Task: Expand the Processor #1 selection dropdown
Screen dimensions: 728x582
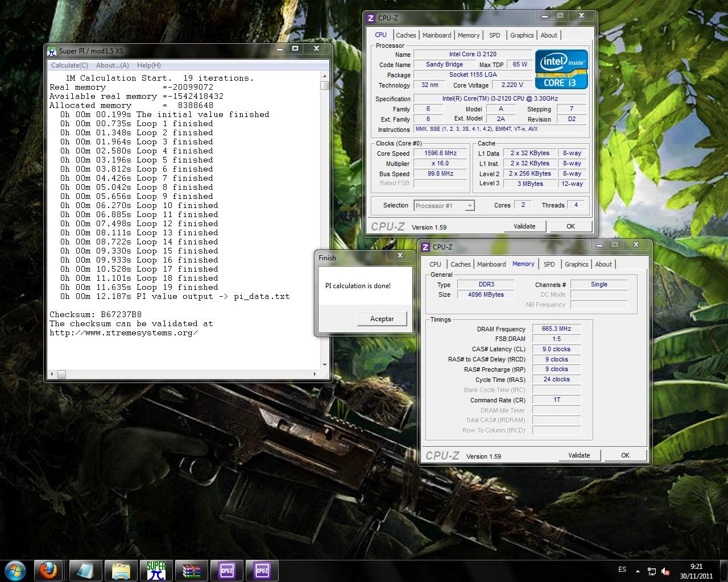Action: [470, 206]
